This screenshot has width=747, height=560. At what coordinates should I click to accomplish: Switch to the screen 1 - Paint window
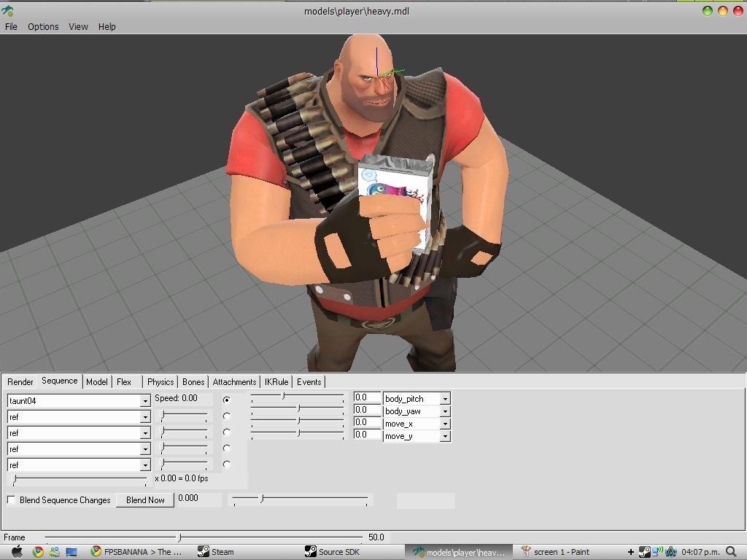coord(555,552)
